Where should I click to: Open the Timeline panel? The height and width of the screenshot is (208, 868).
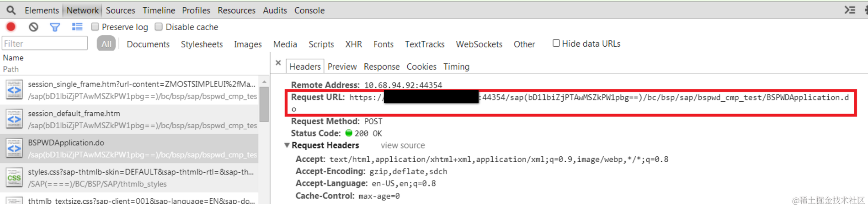159,10
